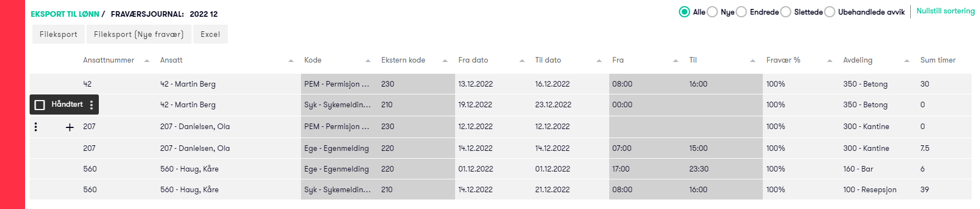
Task: Expand the 207 Danielsen row with plus
Action: pos(70,127)
